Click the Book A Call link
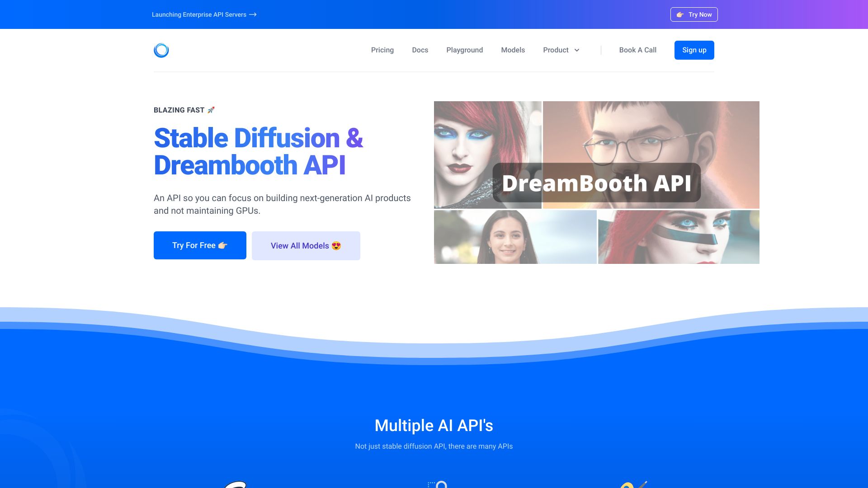Image resolution: width=868 pixels, height=488 pixels. [638, 50]
